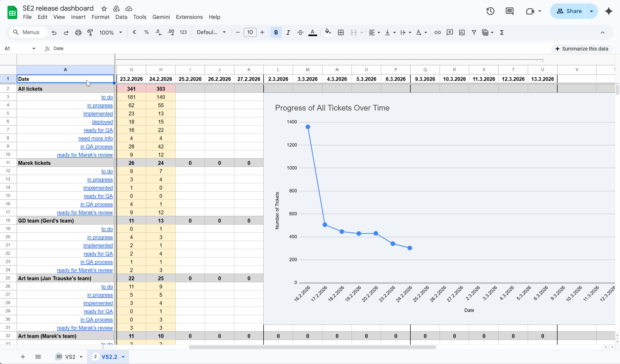This screenshot has width=620, height=364.
Task: Open the comments history icon
Action: point(509,11)
